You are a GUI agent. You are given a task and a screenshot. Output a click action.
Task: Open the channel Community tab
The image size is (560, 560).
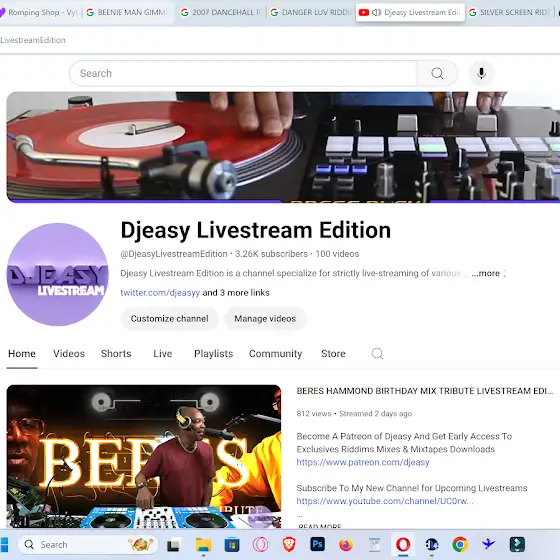point(275,354)
